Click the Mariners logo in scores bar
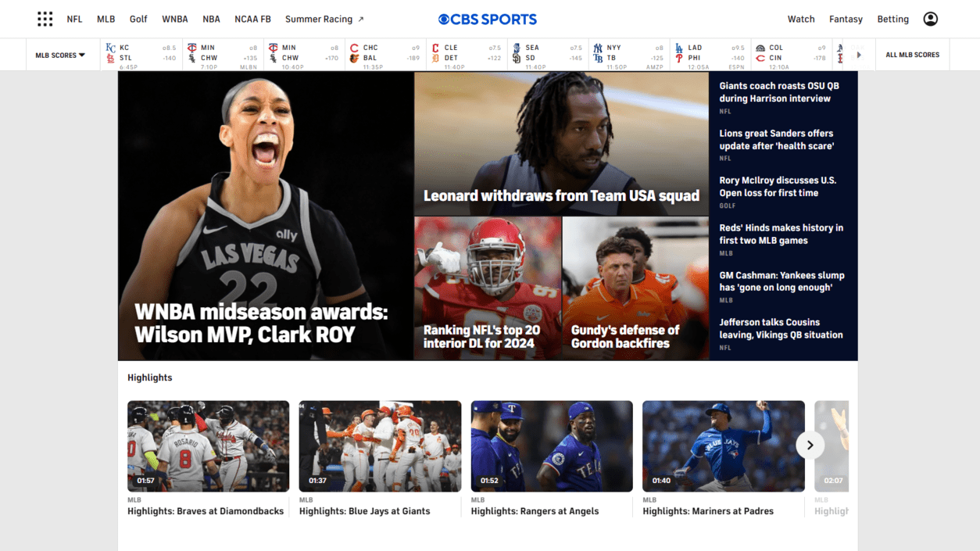Viewport: 980px width, 551px height. [517, 48]
